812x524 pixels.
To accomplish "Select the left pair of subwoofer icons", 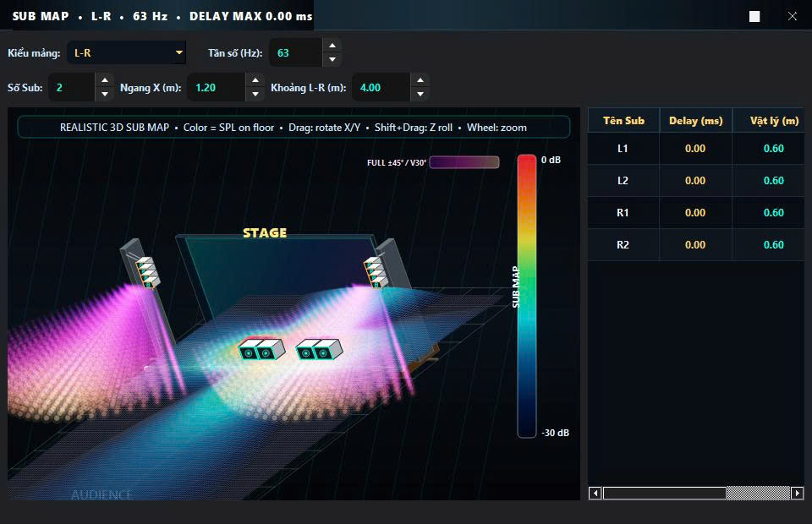I will [261, 349].
